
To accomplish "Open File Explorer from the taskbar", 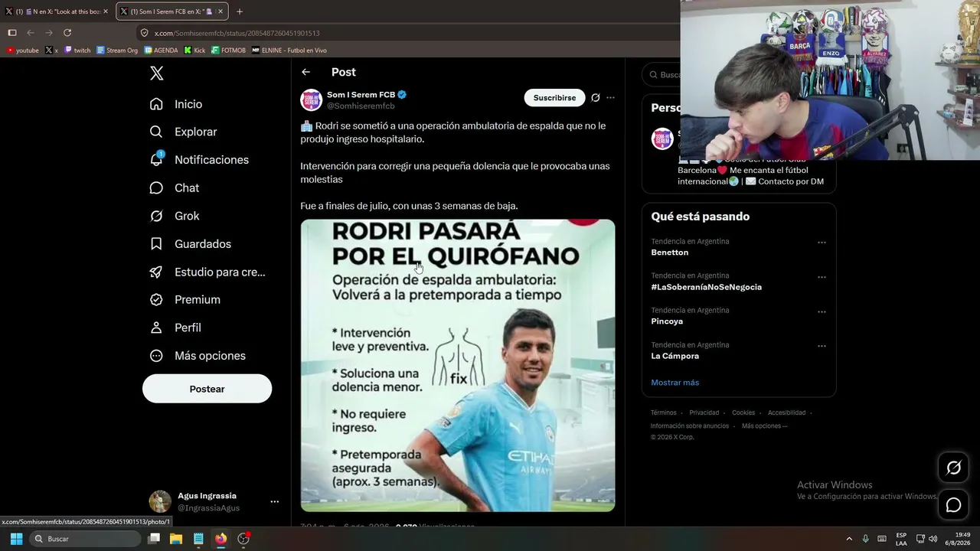I will pyautogui.click(x=176, y=539).
